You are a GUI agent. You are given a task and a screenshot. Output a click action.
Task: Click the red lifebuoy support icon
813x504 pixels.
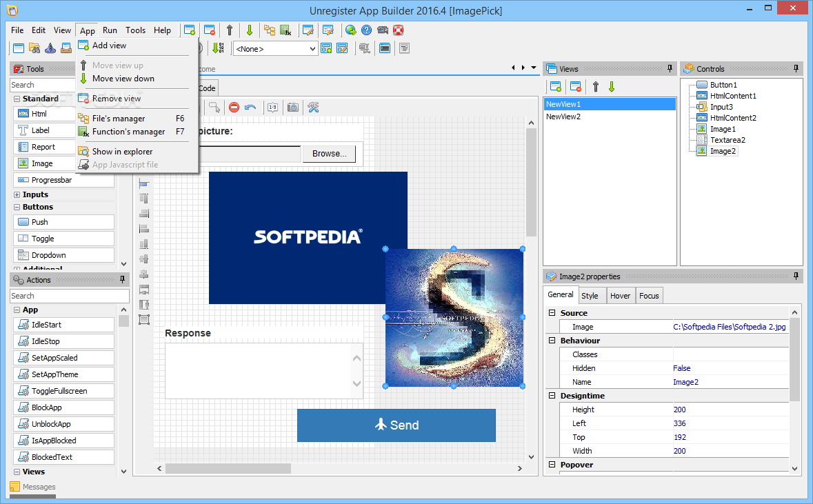coord(398,30)
